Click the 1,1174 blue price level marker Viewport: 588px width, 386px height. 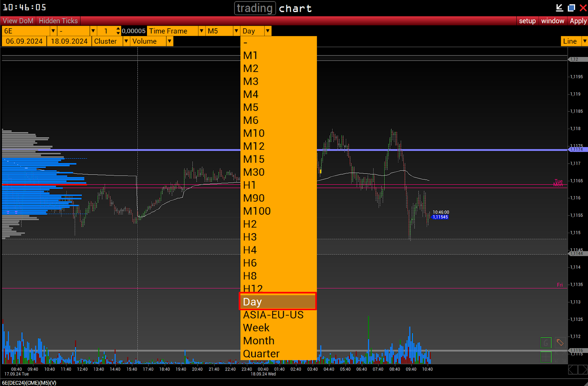click(577, 150)
